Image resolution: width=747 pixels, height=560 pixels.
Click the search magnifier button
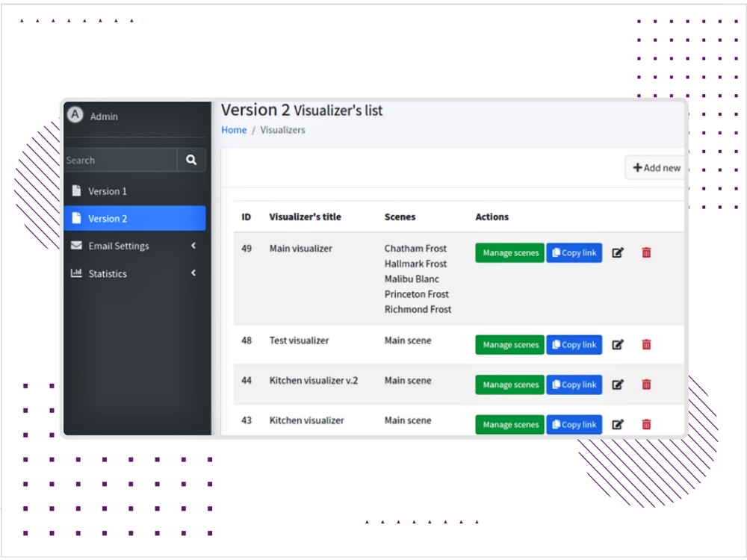pyautogui.click(x=191, y=160)
